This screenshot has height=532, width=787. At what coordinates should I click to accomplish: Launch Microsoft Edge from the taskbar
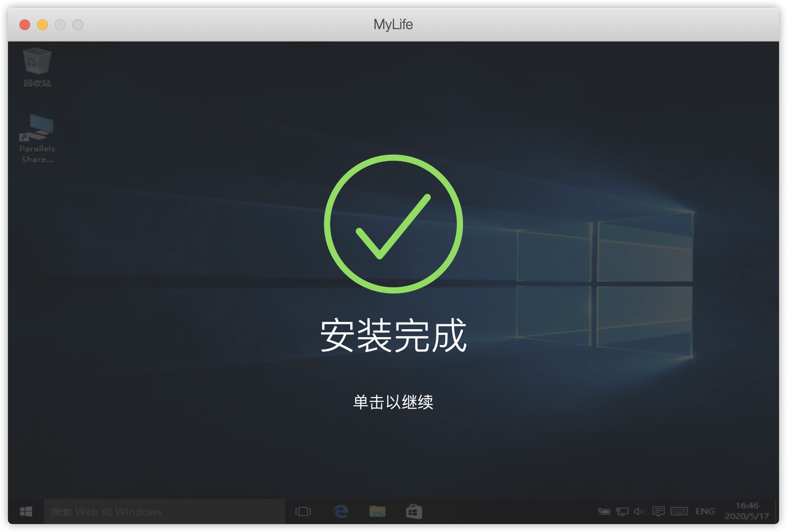point(340,512)
